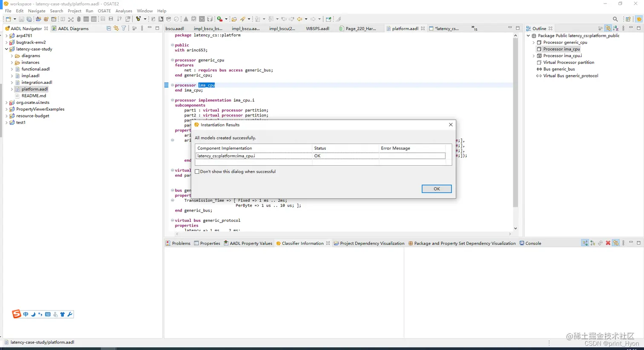Enable Don't show this dialog when successful

(197, 172)
